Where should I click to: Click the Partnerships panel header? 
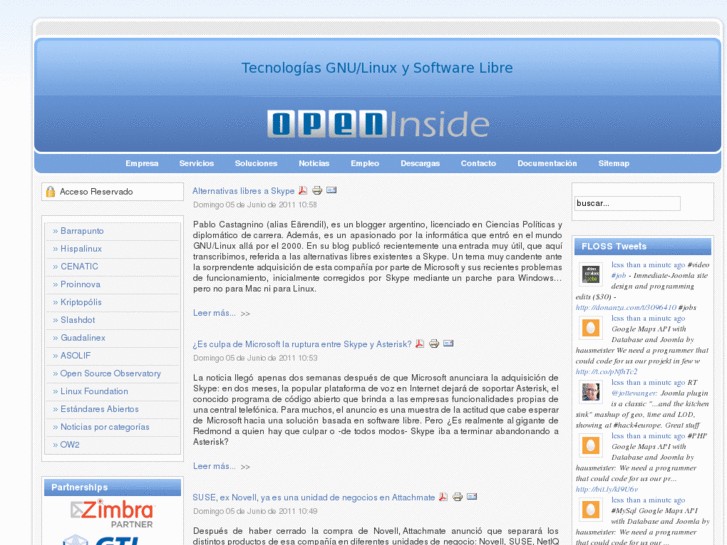pos(112,487)
